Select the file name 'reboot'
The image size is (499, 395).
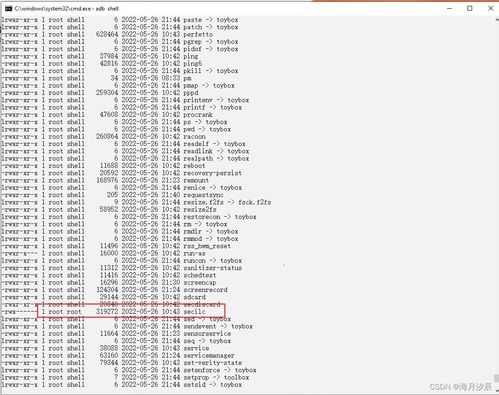pos(194,166)
